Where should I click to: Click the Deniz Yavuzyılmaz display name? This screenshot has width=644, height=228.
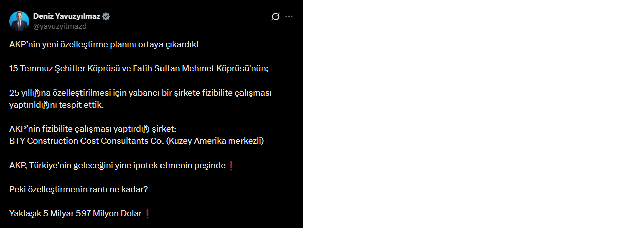[x=66, y=16]
